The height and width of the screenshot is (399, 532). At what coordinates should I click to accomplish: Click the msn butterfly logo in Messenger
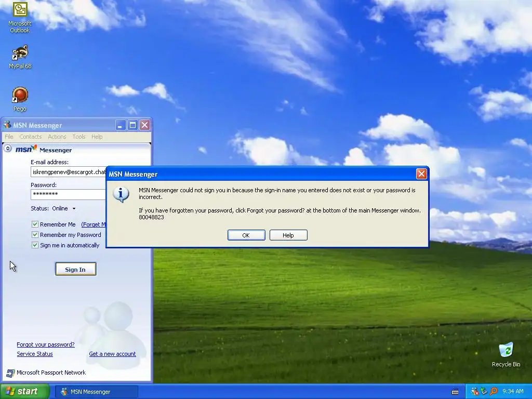click(26, 149)
